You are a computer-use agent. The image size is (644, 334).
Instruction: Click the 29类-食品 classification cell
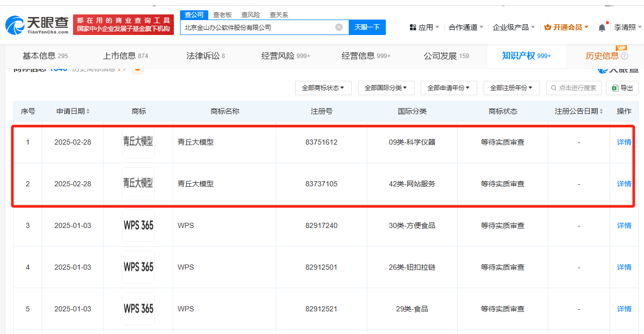(x=412, y=309)
